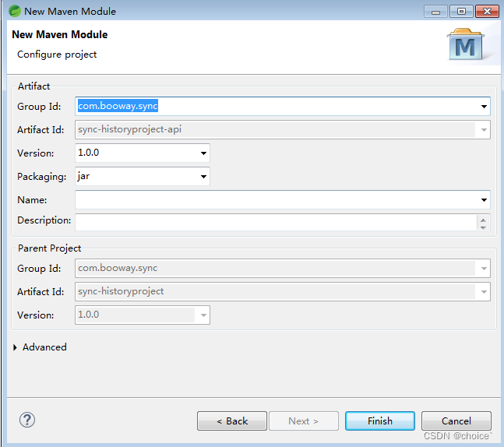Click the Parent Project Version 1.0.0 text
The image size is (504, 447).
click(x=88, y=315)
